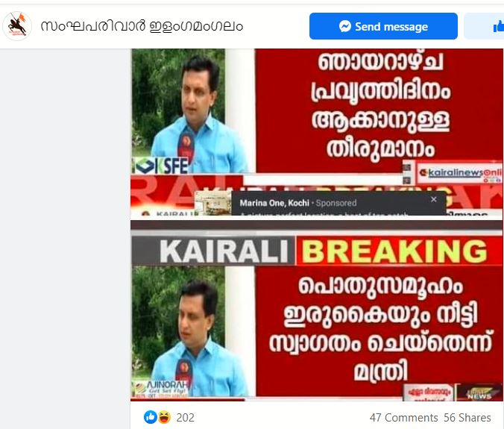The image size is (504, 429).
Task: Click the Haha laughing reaction icon
Action: [x=164, y=417]
